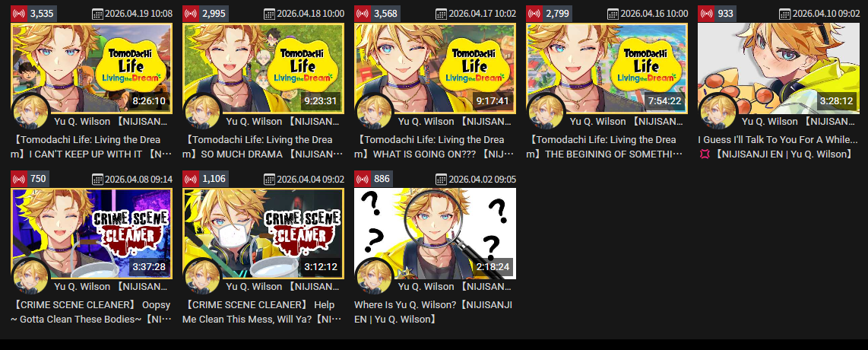The image size is (868, 350).
Task: Click the live broadcast icon beside 2,995
Action: click(191, 14)
